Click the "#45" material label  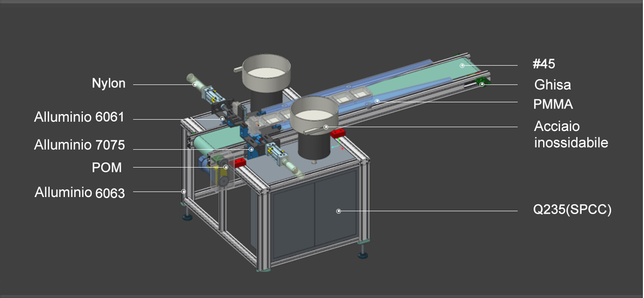[543, 64]
